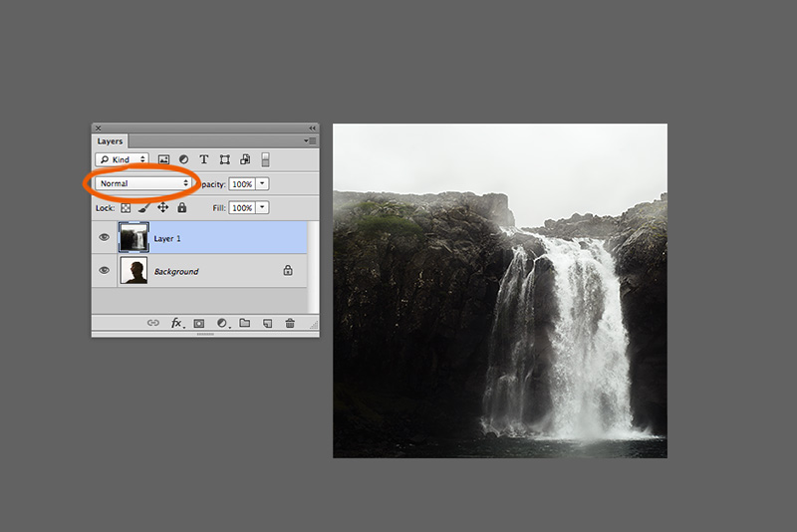
Task: Switch to the Layers tab
Action: (x=110, y=141)
